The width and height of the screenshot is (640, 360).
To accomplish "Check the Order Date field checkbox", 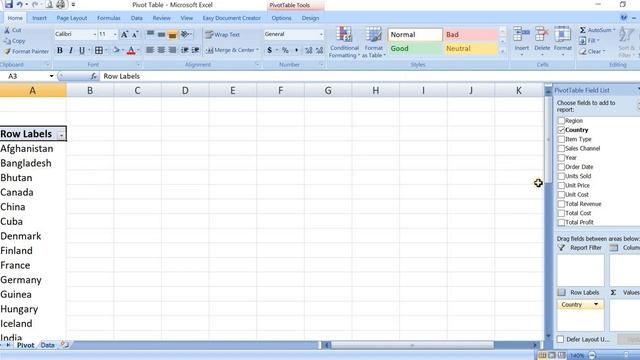I will pyautogui.click(x=561, y=167).
